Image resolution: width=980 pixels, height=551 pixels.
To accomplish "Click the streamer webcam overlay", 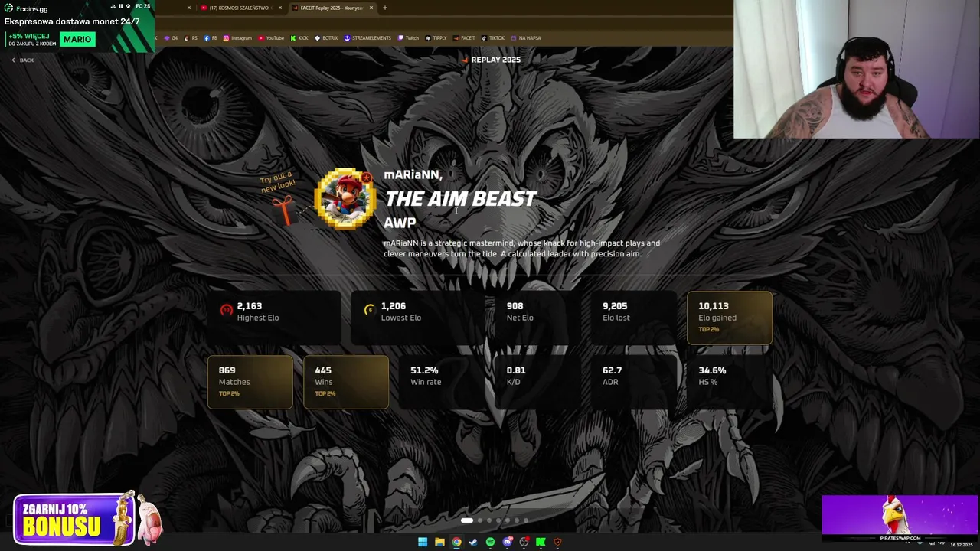I will (x=857, y=69).
